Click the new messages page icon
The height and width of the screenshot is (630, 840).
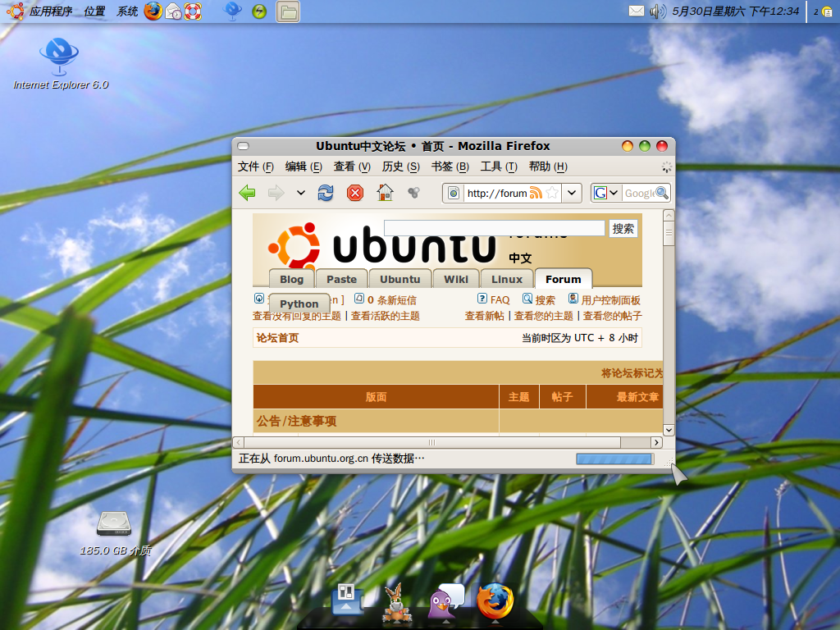click(x=359, y=299)
